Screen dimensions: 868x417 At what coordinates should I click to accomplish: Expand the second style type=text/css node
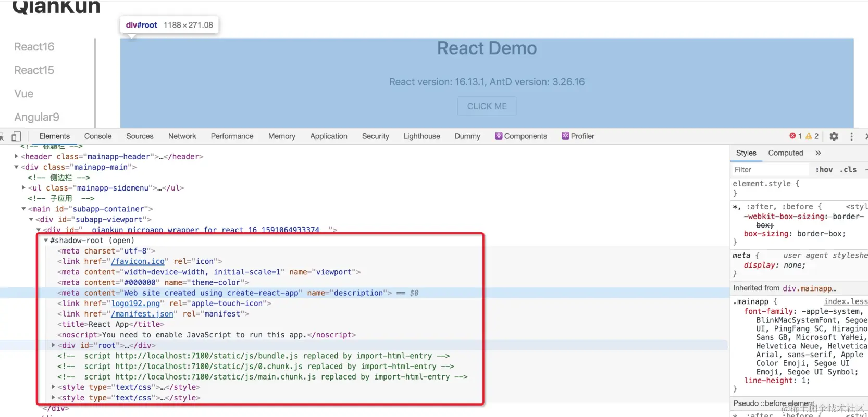click(53, 398)
